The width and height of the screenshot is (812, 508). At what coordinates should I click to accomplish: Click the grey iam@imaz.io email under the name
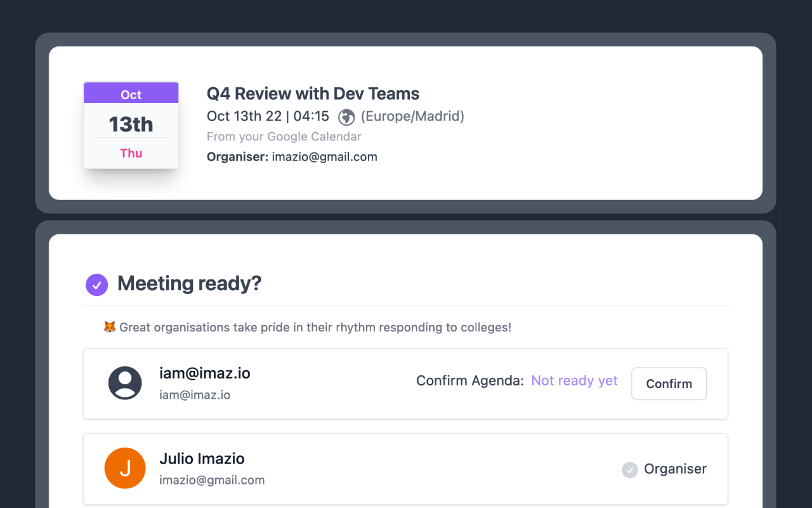195,395
